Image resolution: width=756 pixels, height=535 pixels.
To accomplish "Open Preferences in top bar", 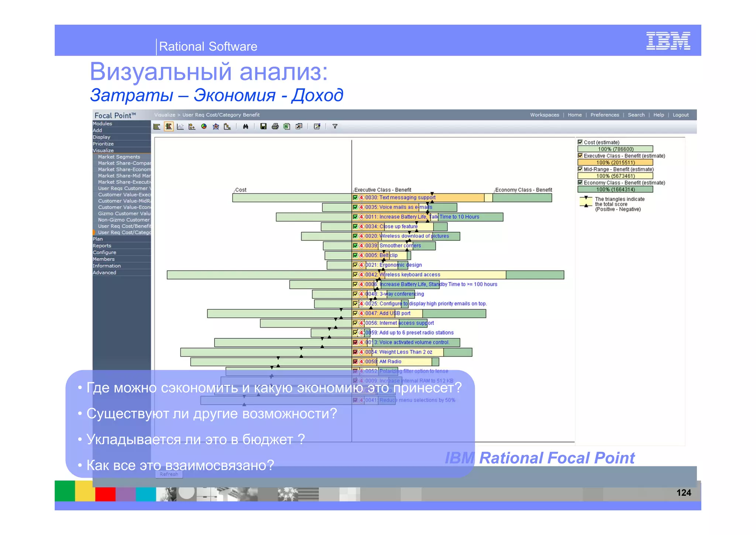I will coord(605,115).
